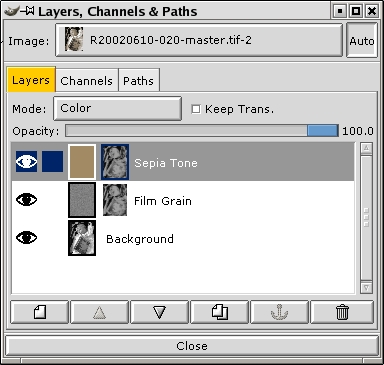Viewport: 384px width, 365px height.
Task: Toggle the Sepia Tone layer link box
Action: pos(52,162)
